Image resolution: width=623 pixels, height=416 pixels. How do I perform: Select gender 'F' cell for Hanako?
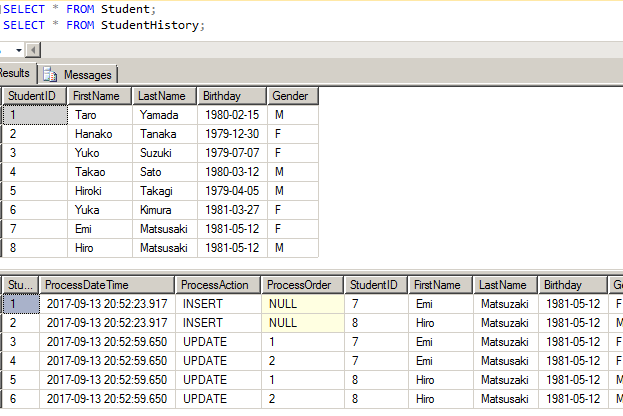click(x=293, y=134)
